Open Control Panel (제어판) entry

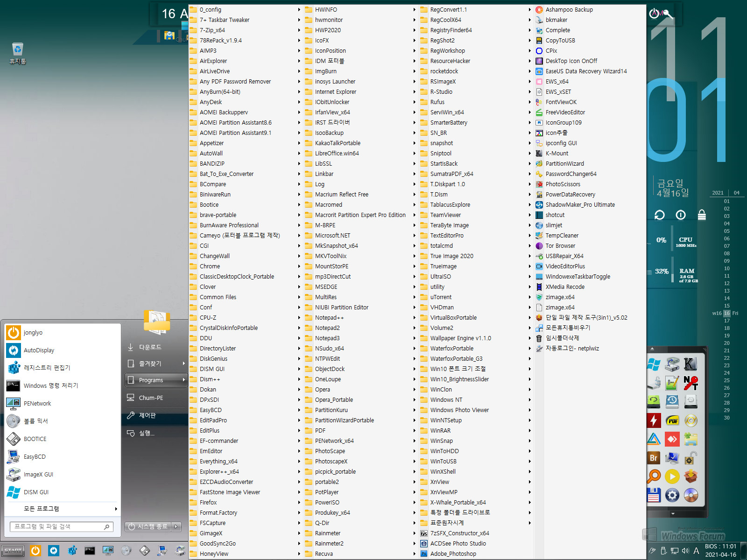tap(156, 415)
